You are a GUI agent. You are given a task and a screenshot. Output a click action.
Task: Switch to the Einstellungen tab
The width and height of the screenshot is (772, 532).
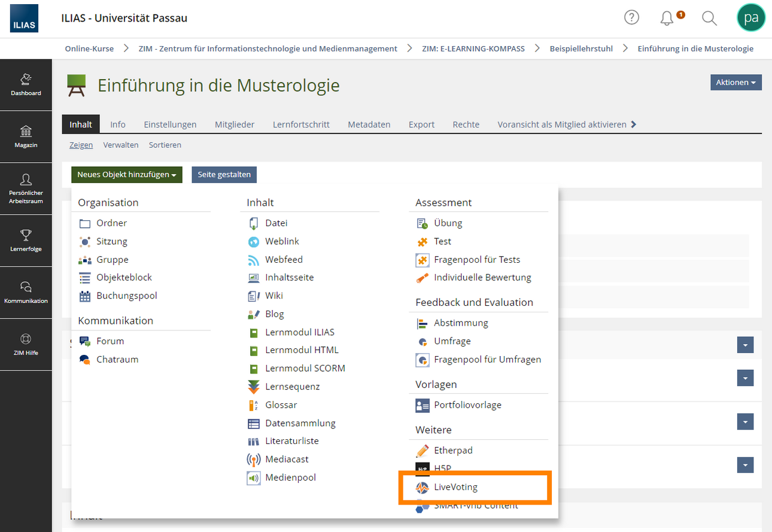click(x=170, y=124)
